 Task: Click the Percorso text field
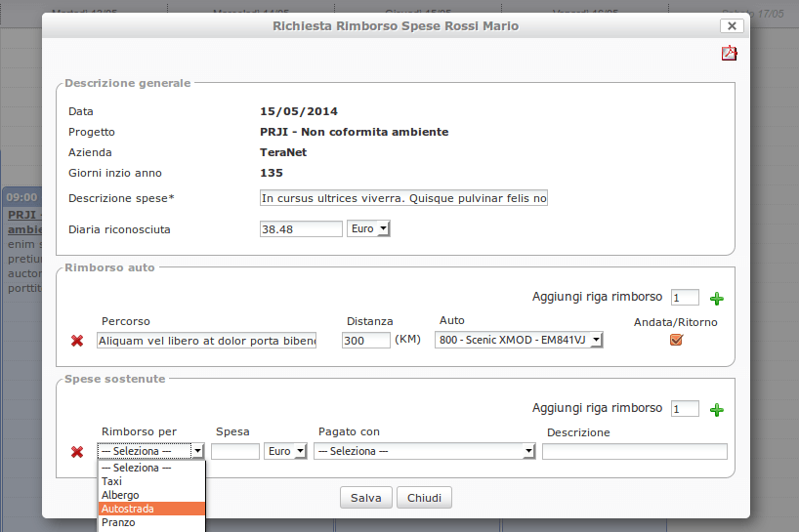[207, 341]
